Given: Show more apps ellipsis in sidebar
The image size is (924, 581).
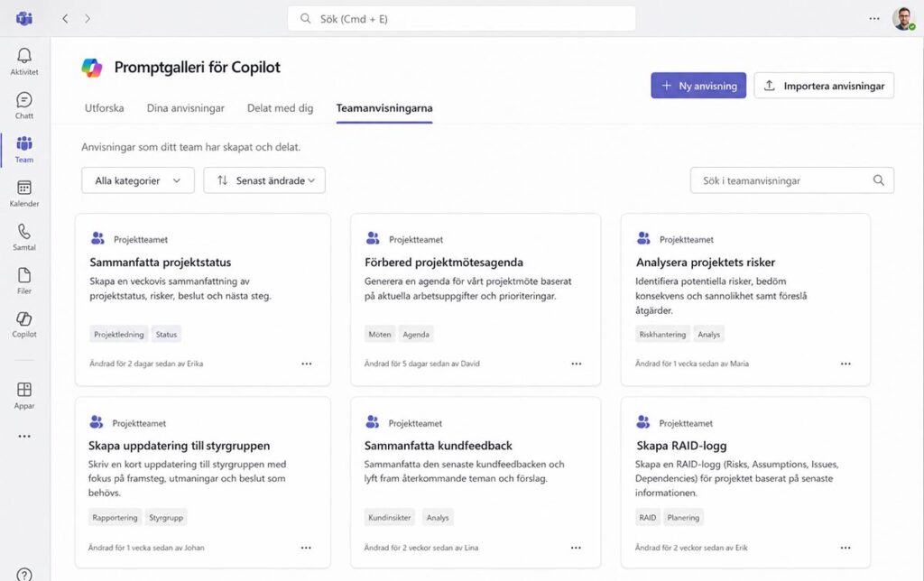Looking at the screenshot, I should coord(24,437).
